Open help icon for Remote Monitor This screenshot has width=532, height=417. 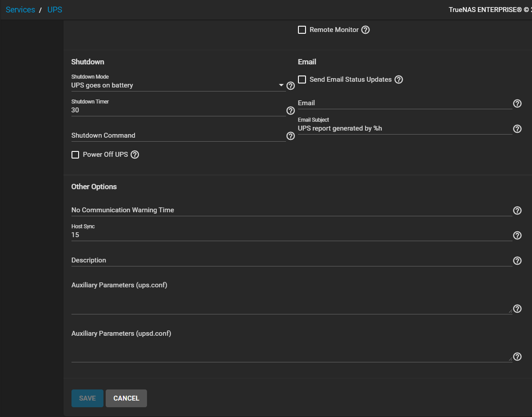click(365, 30)
